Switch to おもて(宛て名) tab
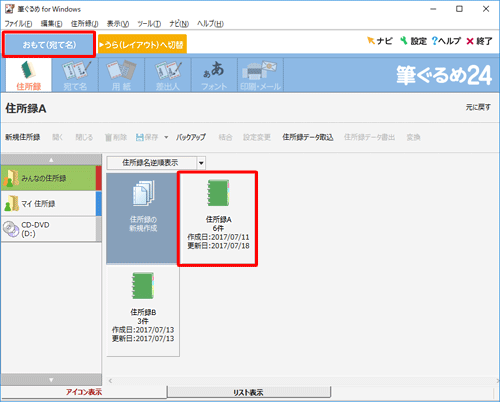This screenshot has height=402, width=500. tap(49, 44)
